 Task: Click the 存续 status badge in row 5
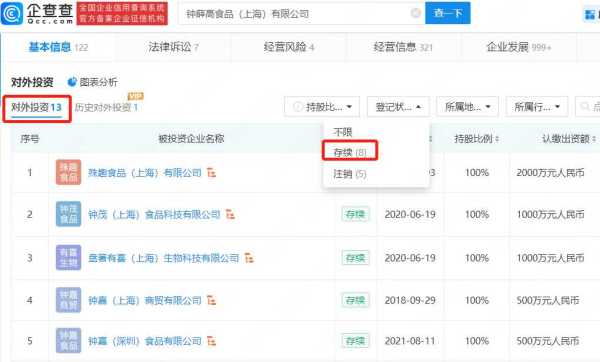355,341
